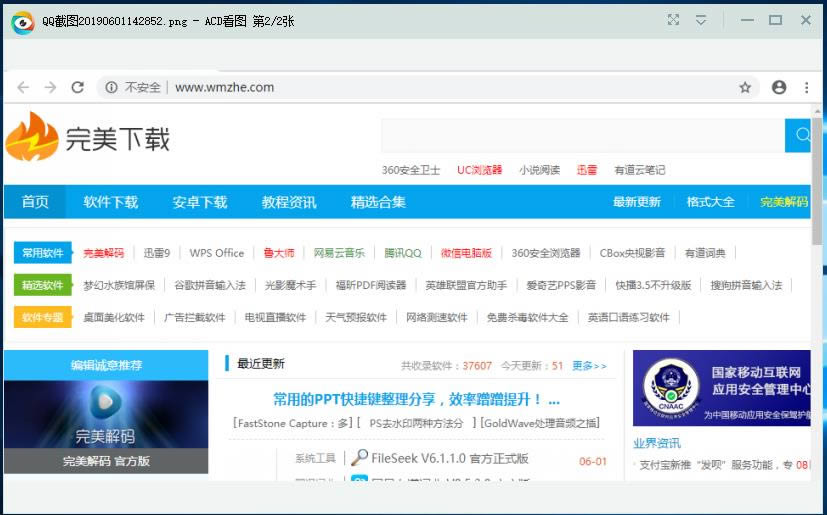
Task: Click the page vertical scrollbar thumb
Action: click(818, 181)
